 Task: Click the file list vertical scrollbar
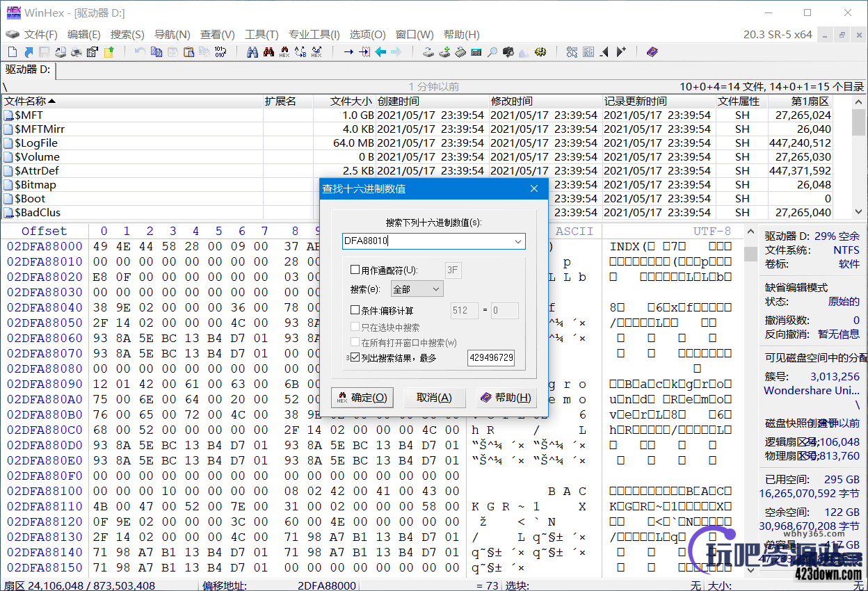[859, 156]
